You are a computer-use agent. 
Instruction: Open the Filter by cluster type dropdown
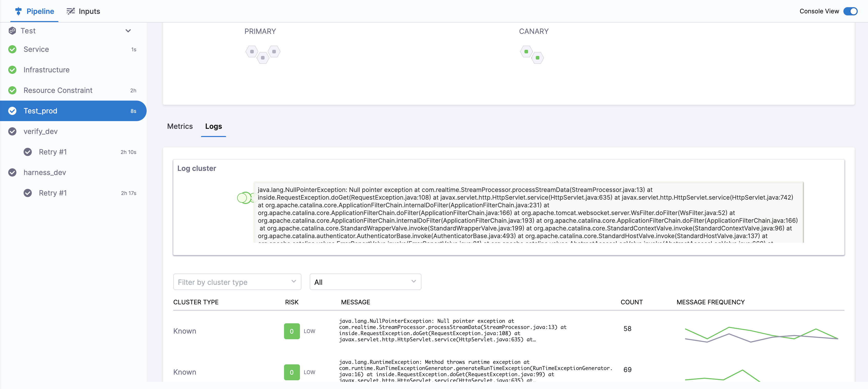pos(237,282)
